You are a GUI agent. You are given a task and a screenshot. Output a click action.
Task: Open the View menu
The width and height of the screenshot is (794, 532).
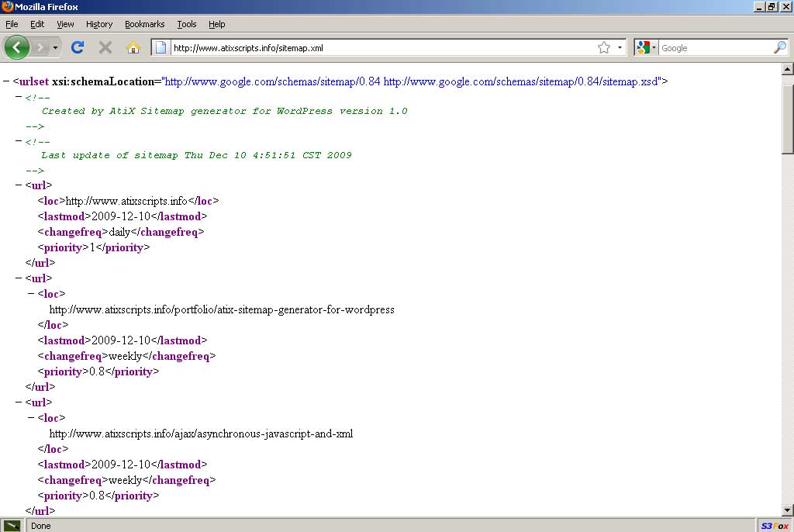[x=65, y=24]
